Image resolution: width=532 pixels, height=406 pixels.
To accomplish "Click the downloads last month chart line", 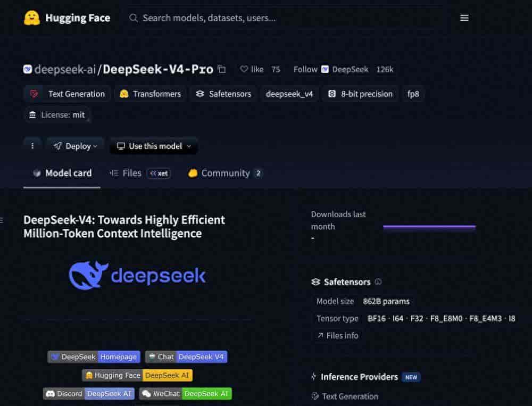I will point(429,227).
